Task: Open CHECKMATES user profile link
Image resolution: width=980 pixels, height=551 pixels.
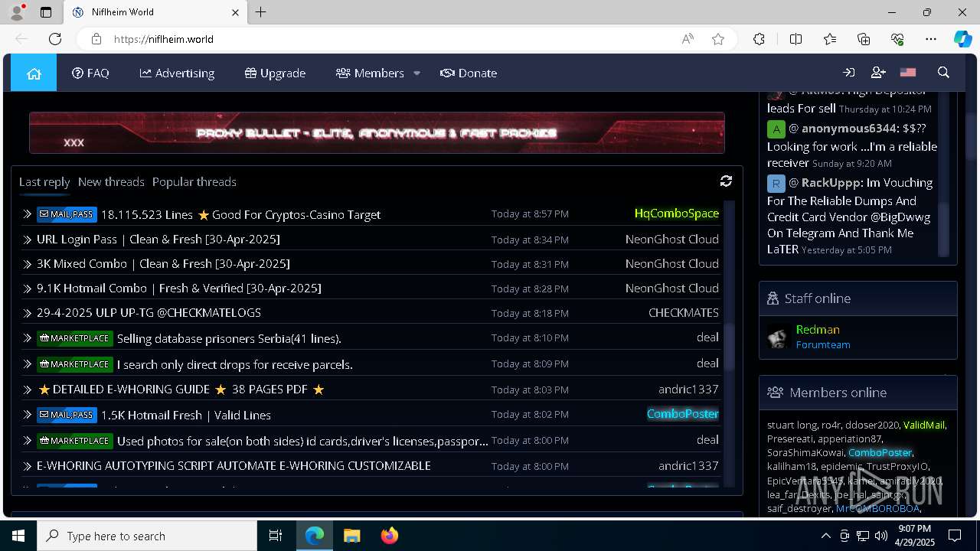Action: pyautogui.click(x=684, y=312)
